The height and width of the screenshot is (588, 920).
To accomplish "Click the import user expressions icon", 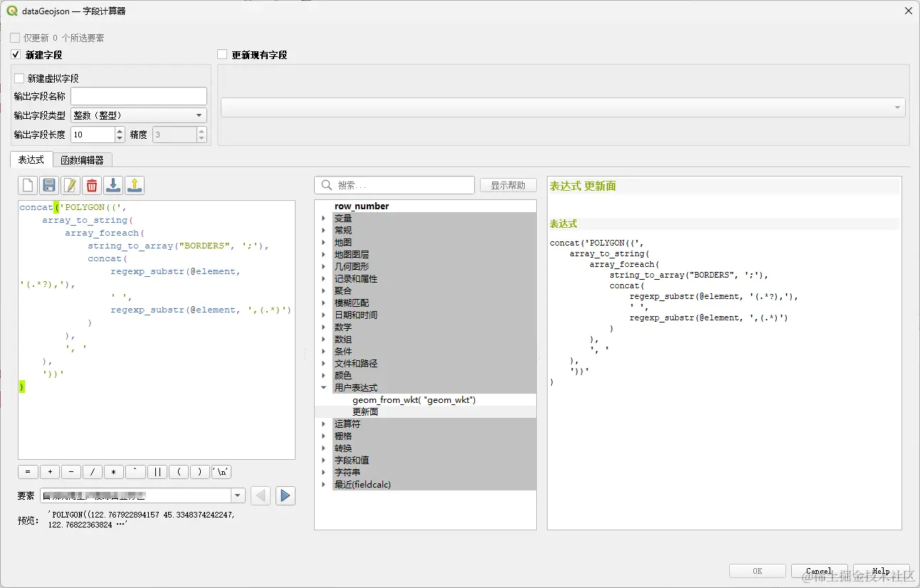I will click(x=113, y=186).
